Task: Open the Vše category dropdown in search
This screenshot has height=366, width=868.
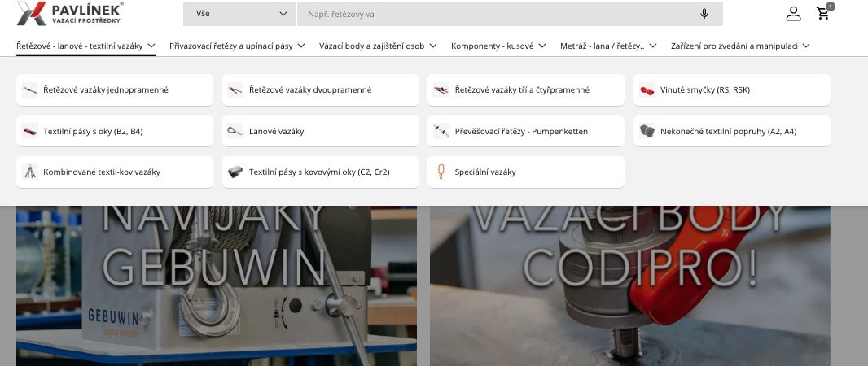Action: 239,14
